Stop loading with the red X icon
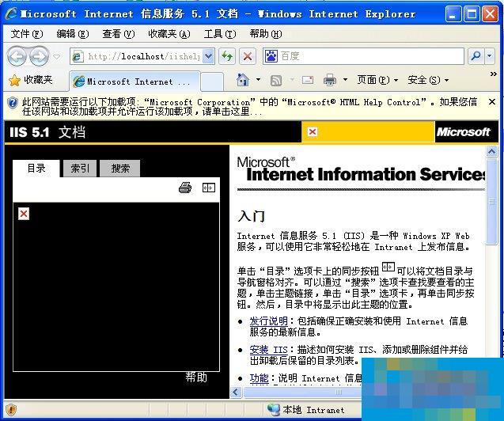This screenshot has width=504, height=421. (x=248, y=56)
